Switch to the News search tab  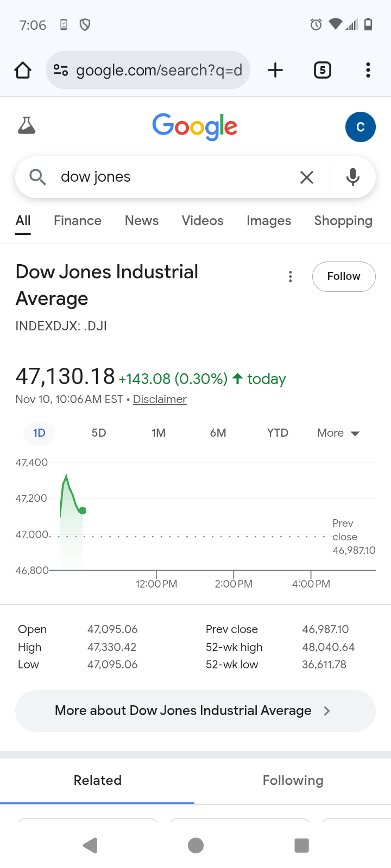pos(142,221)
